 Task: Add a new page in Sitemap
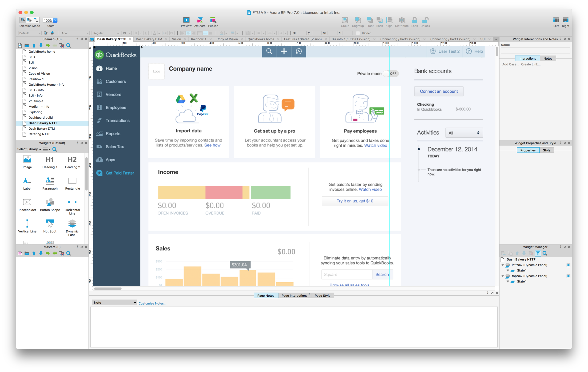pyautogui.click(x=20, y=45)
